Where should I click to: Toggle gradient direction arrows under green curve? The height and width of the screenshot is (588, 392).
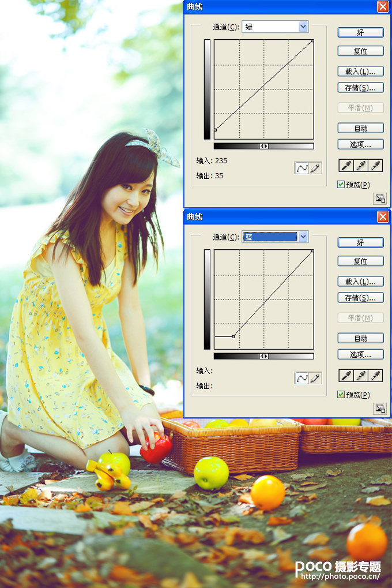pyautogui.click(x=263, y=146)
